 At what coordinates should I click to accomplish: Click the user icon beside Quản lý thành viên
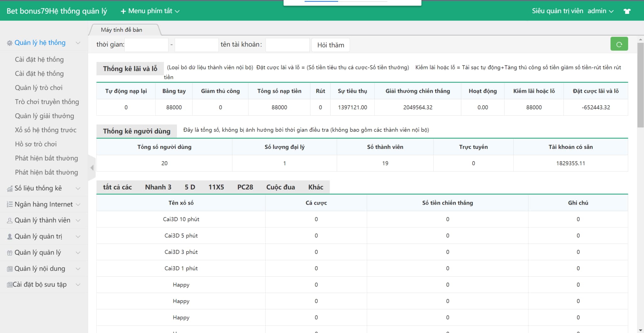pos(10,220)
